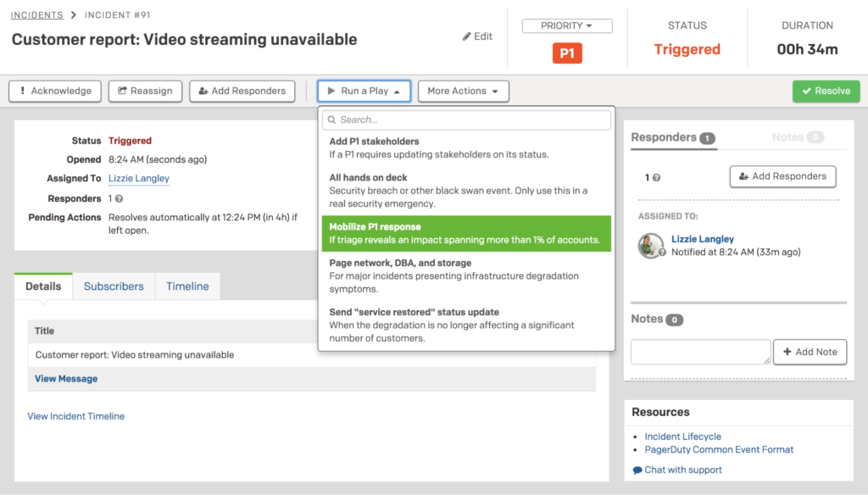Open the More Actions dropdown
The height and width of the screenshot is (495, 868).
(463, 91)
